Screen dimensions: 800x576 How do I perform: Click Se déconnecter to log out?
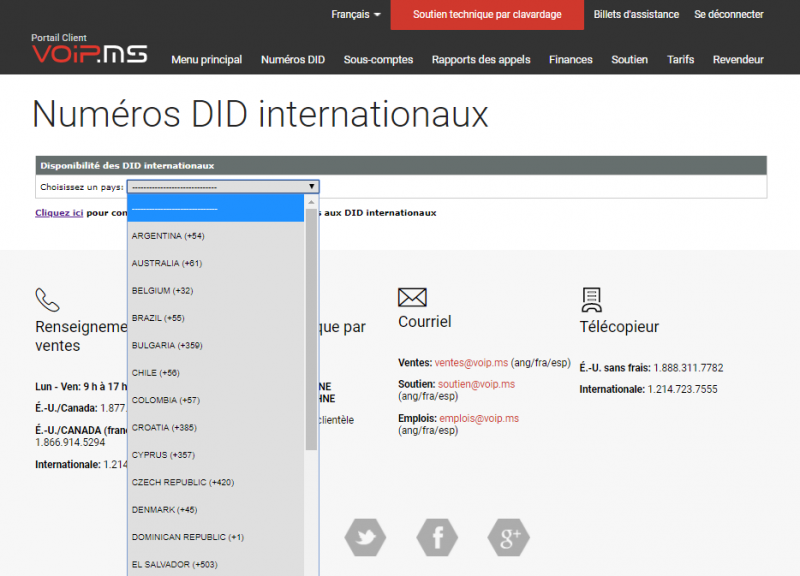[x=729, y=14]
